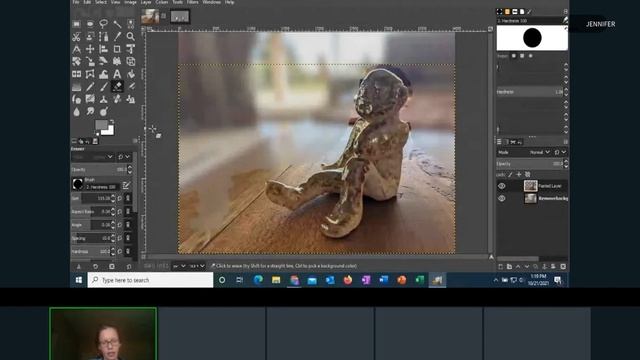
Task: Select the Smudge tool
Action: [x=90, y=112]
